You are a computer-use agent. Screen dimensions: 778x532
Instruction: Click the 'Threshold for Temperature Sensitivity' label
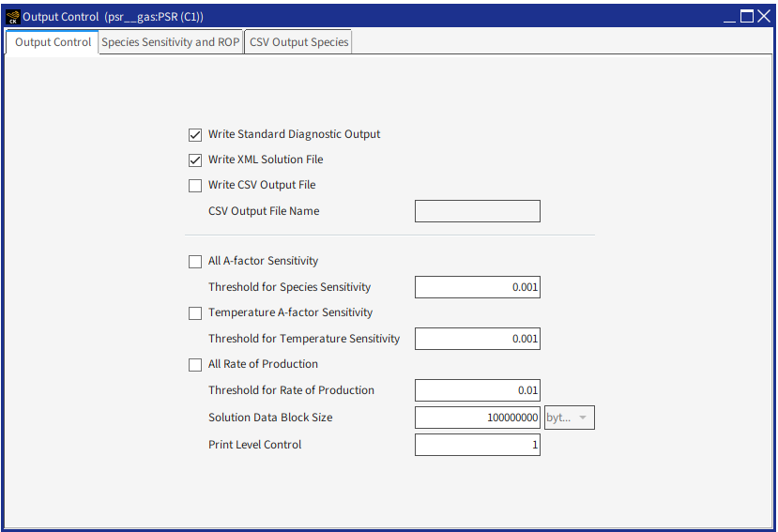pos(304,339)
